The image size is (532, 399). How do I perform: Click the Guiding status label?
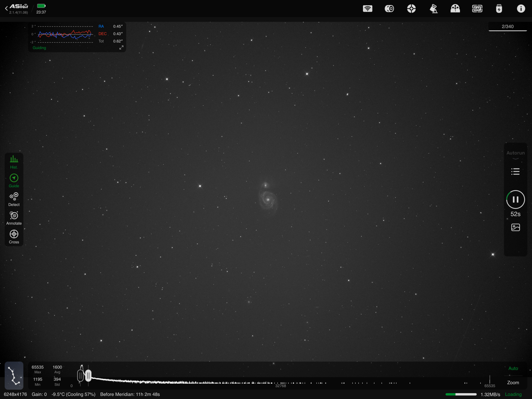(39, 48)
